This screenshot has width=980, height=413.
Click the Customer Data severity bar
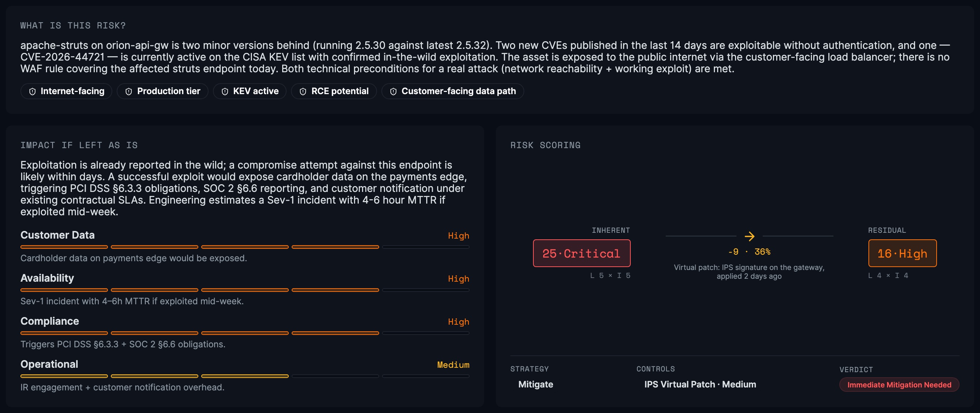pos(245,247)
